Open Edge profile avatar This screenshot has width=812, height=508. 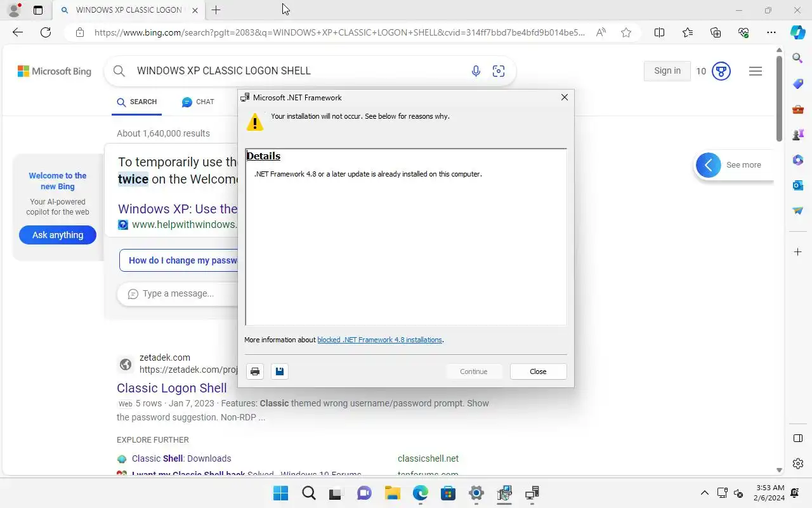pyautogui.click(x=13, y=10)
